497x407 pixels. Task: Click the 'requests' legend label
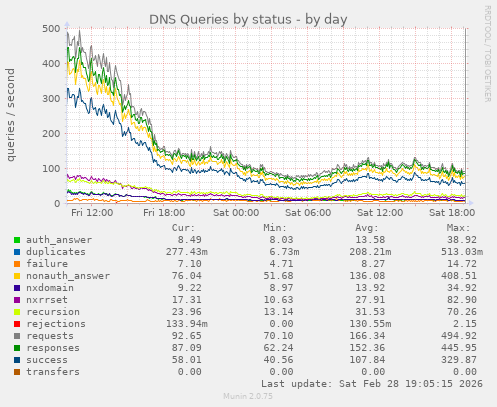pos(50,336)
